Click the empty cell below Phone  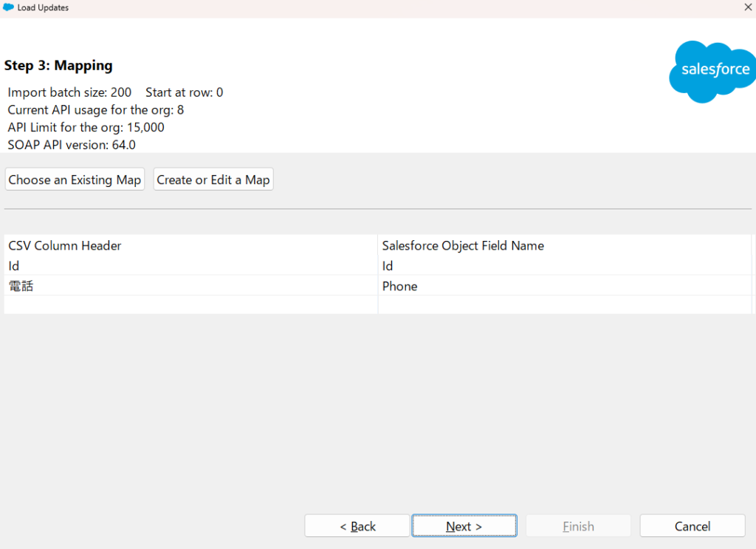click(x=564, y=304)
